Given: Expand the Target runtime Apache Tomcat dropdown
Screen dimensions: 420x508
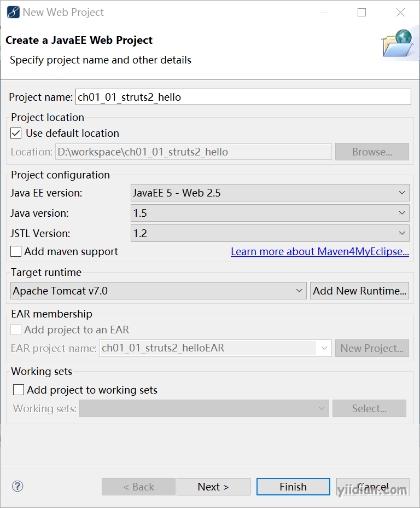Looking at the screenshot, I should [158, 291].
